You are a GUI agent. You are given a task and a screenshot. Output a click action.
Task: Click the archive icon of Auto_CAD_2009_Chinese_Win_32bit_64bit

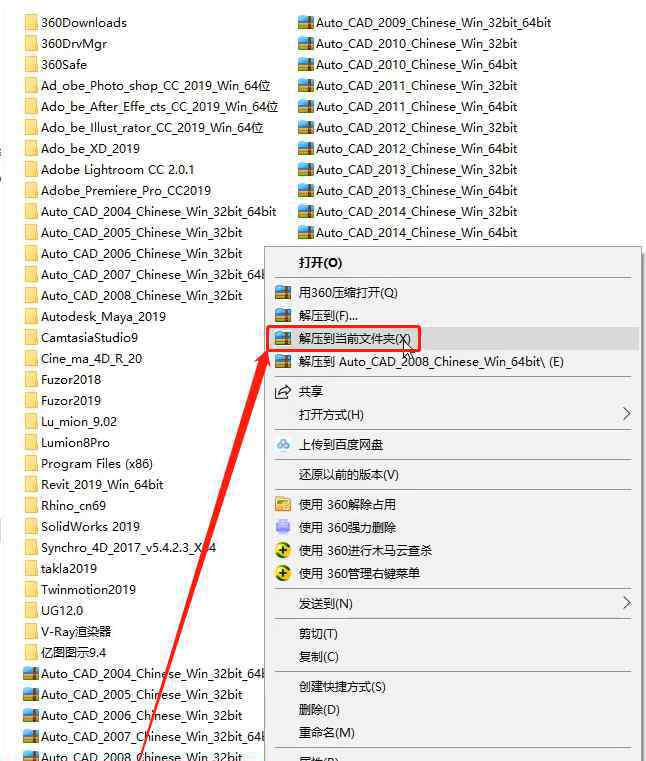(x=306, y=22)
